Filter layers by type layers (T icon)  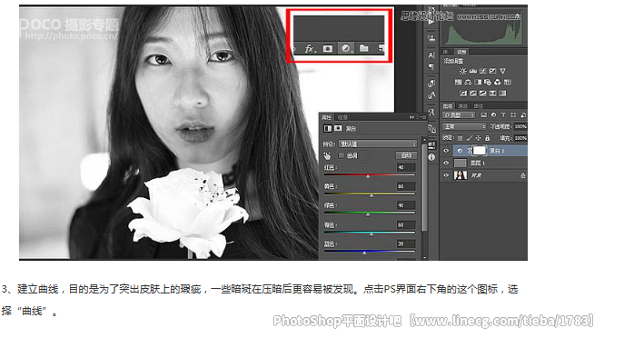point(503,115)
